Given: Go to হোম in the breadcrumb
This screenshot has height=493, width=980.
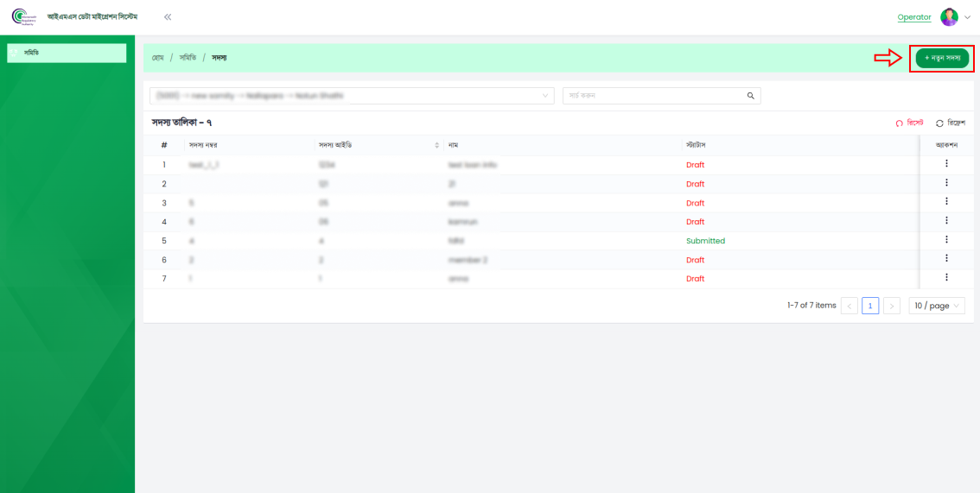Looking at the screenshot, I should point(158,58).
